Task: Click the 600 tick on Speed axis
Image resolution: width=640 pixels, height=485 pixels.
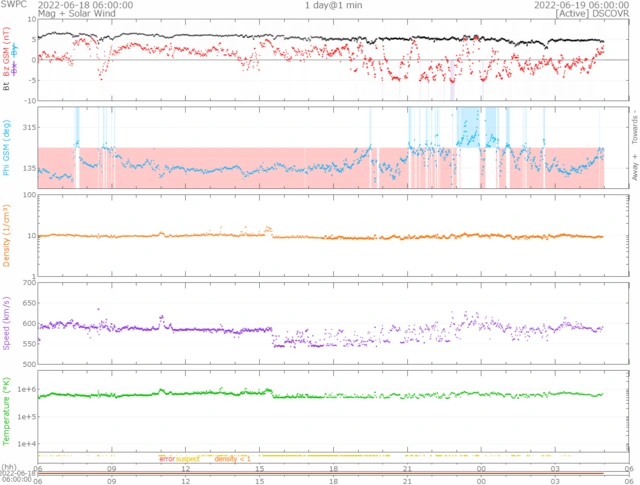Action: [x=30, y=323]
